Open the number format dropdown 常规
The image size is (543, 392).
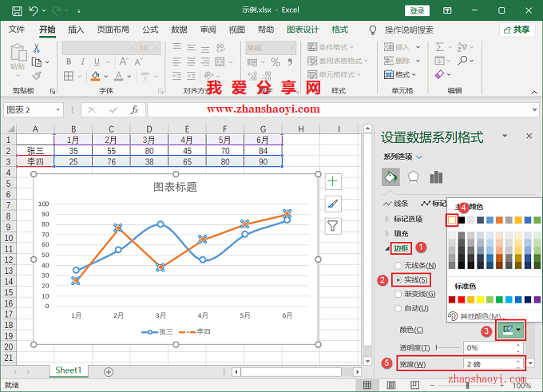pyautogui.click(x=292, y=48)
